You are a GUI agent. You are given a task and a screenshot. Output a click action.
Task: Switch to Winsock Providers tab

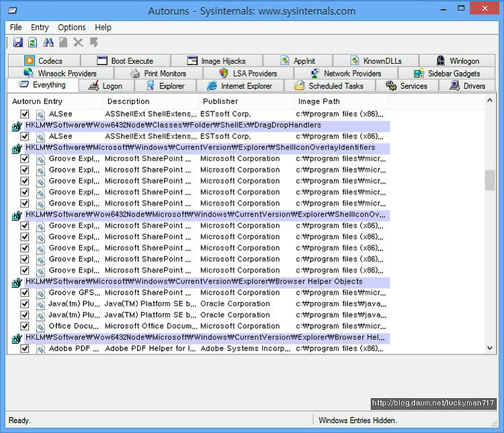pos(61,73)
